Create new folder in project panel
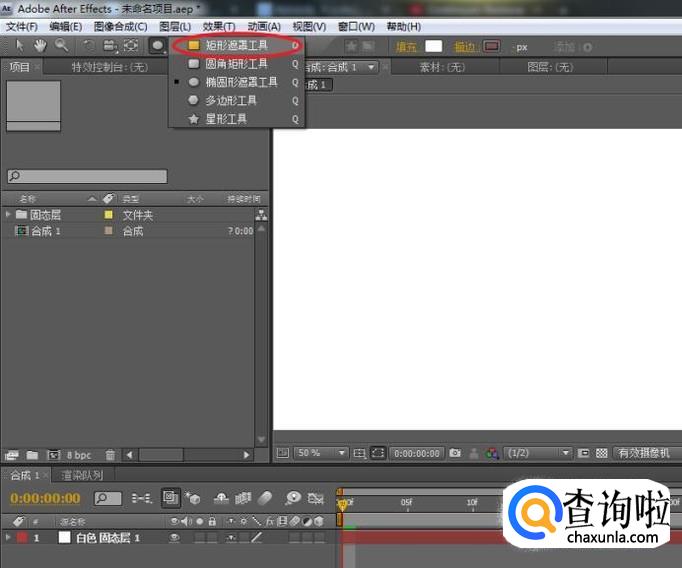The image size is (682, 568). point(32,455)
